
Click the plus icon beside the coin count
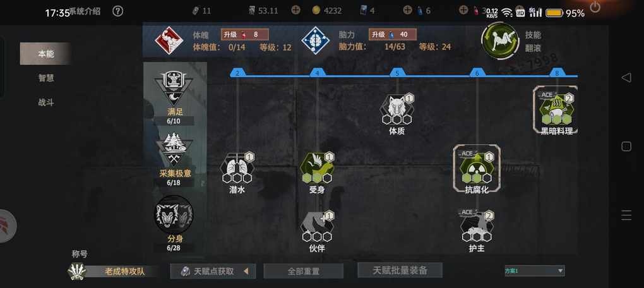click(x=295, y=10)
